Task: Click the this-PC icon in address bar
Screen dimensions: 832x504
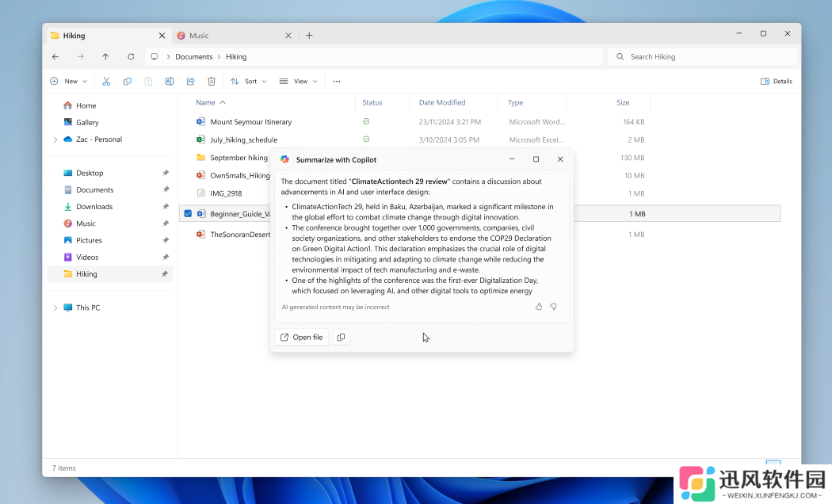Action: (155, 57)
